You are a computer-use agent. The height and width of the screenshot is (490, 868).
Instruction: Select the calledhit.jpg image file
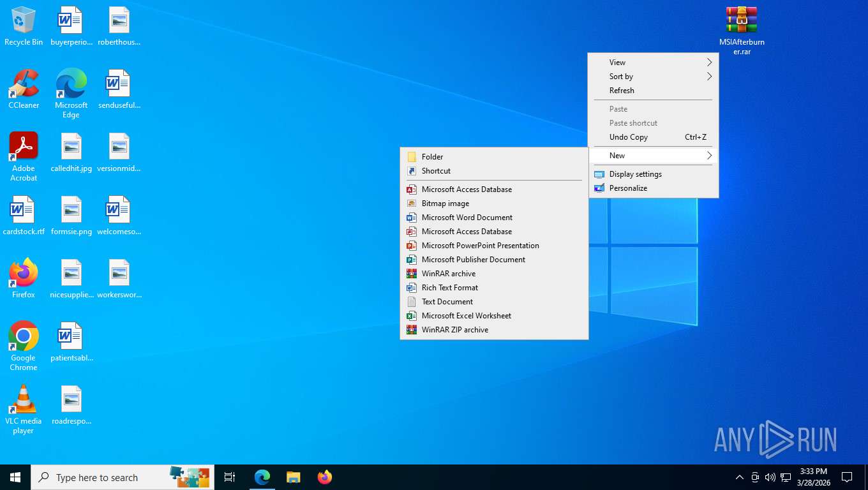[x=71, y=152]
